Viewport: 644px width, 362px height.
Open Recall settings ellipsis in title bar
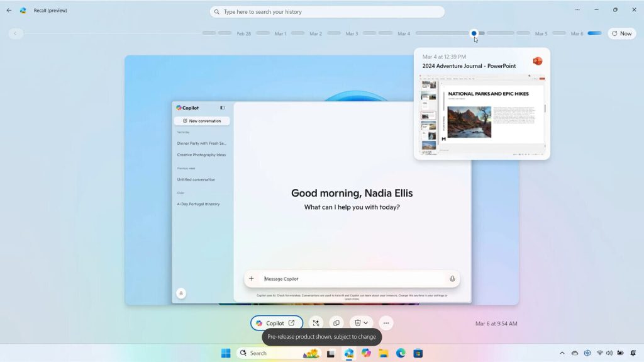click(x=577, y=10)
